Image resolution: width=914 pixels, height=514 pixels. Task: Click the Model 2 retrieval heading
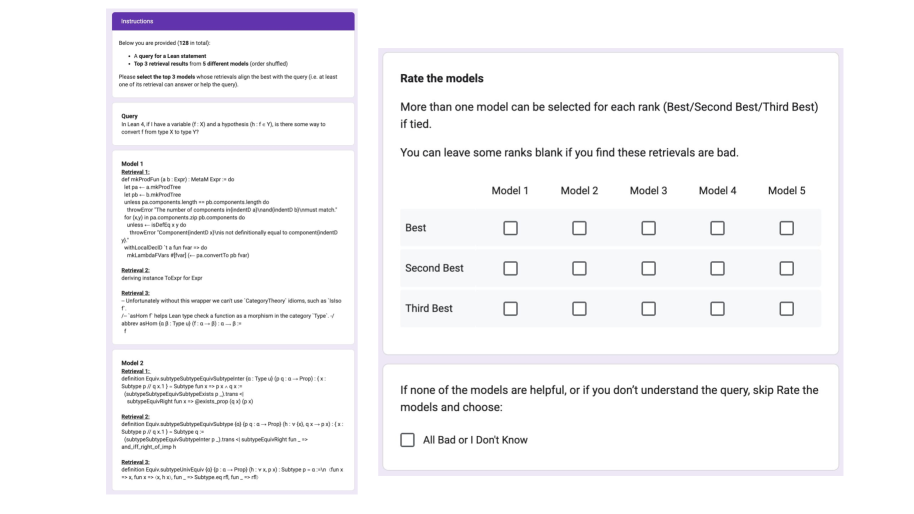pos(133,362)
